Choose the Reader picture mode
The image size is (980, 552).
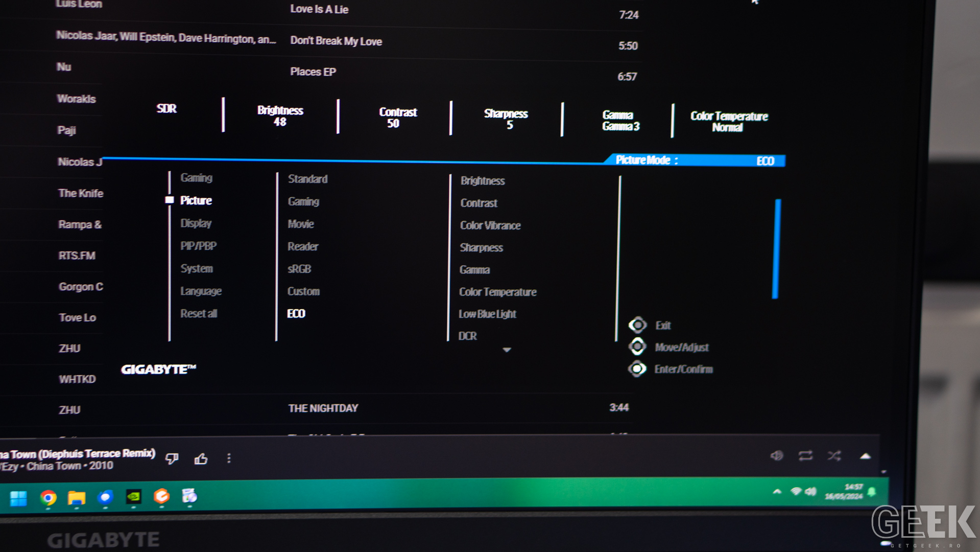pyautogui.click(x=303, y=246)
